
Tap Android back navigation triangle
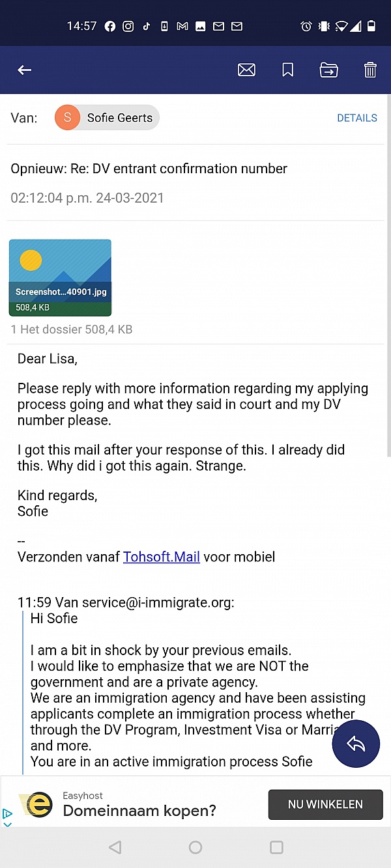coord(115,847)
